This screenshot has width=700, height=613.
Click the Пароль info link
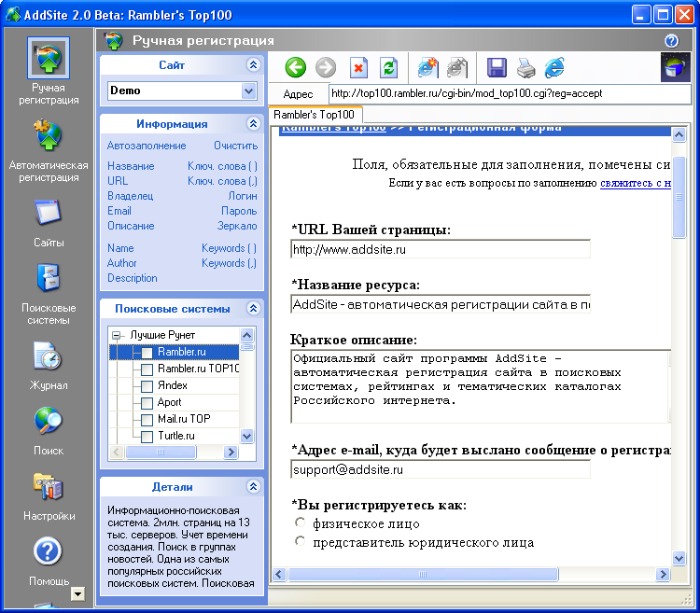pyautogui.click(x=239, y=211)
